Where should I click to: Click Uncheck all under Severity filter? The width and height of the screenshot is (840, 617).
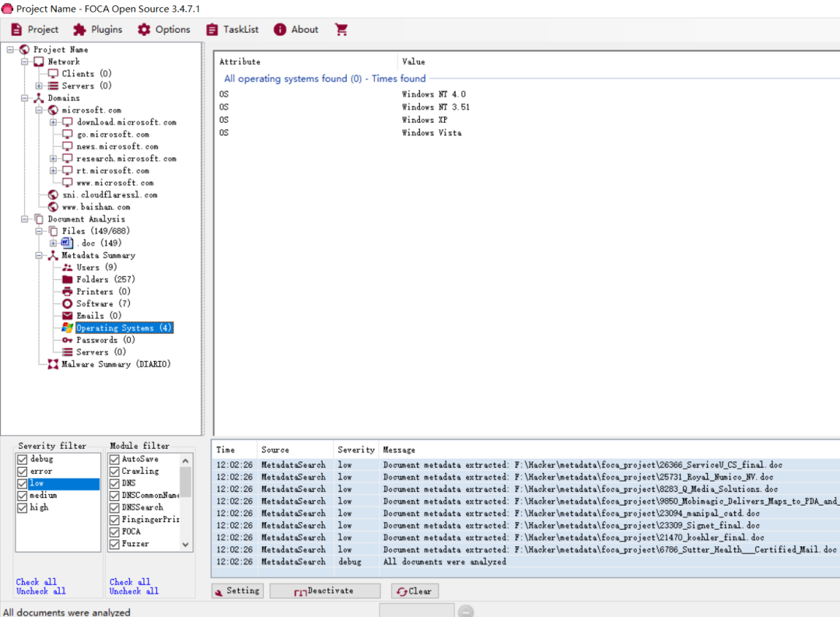[x=40, y=591]
